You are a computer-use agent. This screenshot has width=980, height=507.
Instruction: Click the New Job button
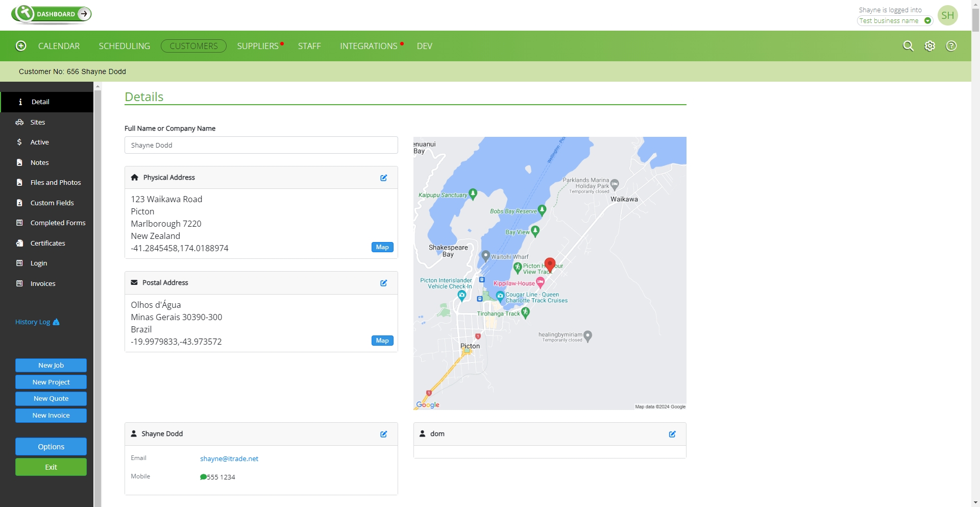(51, 365)
